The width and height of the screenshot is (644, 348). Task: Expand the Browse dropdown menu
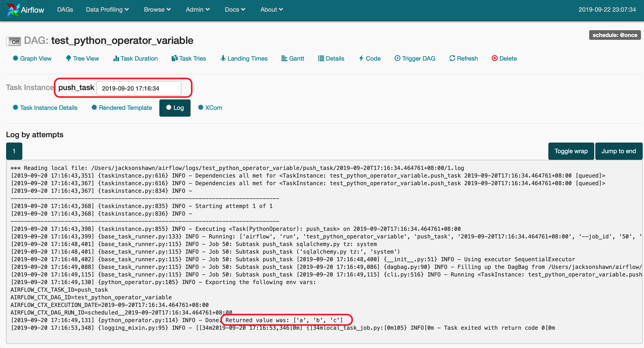[x=157, y=10]
